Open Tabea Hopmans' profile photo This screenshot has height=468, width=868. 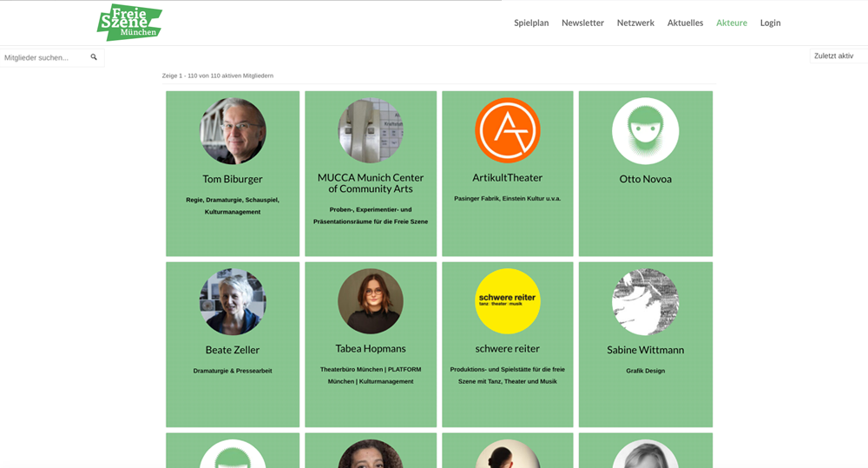[x=371, y=301]
